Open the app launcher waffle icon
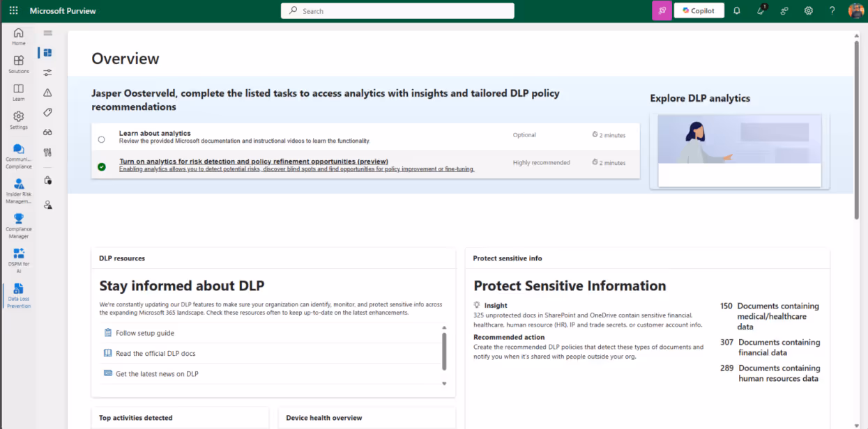Screen dimensions: 868x429 (x=13, y=11)
